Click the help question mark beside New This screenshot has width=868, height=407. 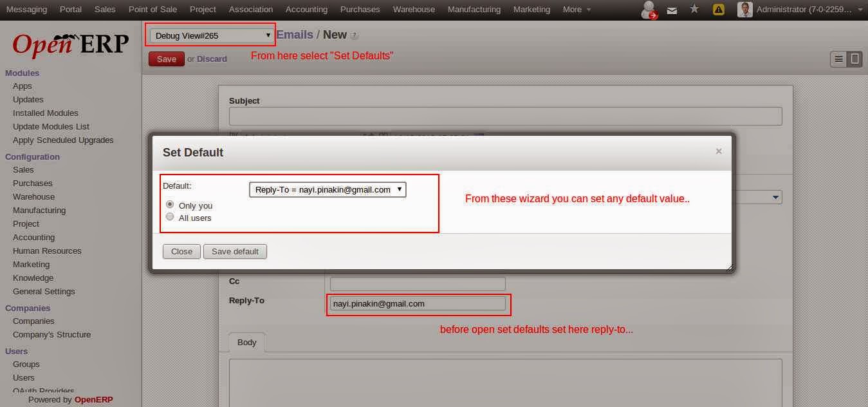pos(355,36)
